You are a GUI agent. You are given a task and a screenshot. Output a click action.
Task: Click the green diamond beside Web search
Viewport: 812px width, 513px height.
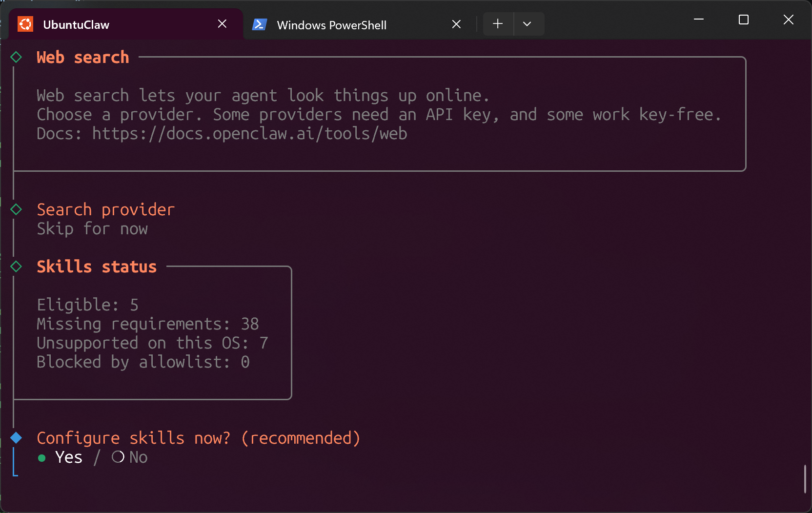16,57
